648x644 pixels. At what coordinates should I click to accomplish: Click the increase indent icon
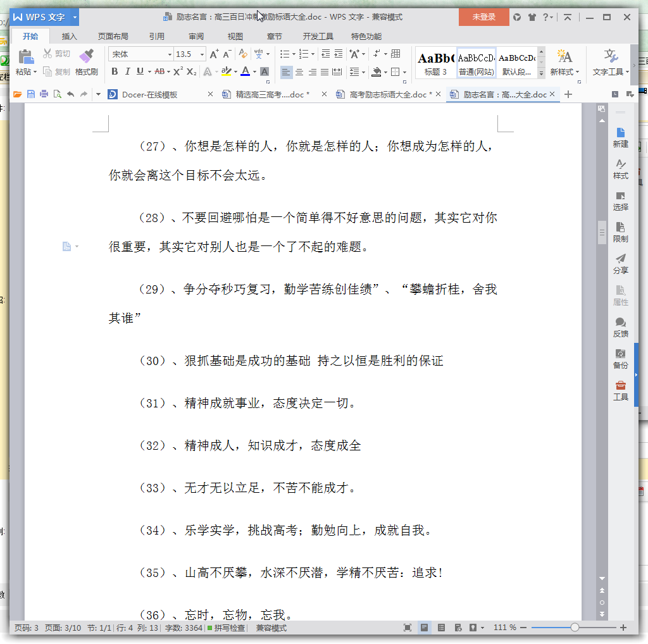(339, 54)
